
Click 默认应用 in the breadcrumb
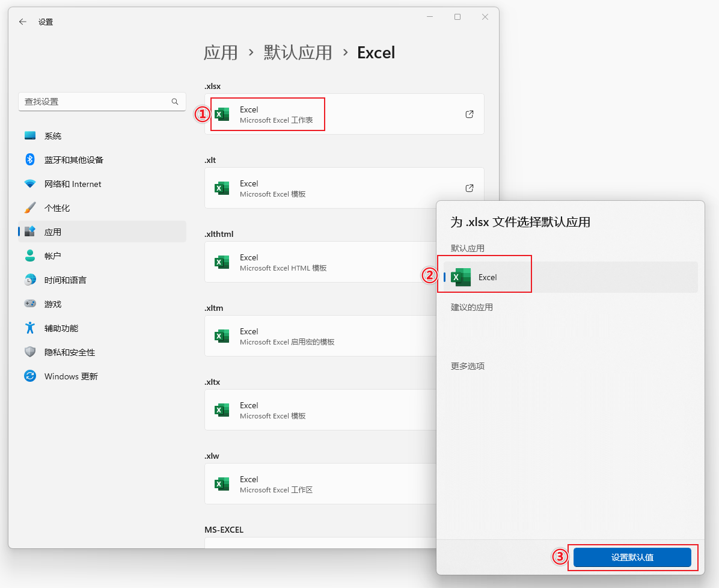[298, 53]
